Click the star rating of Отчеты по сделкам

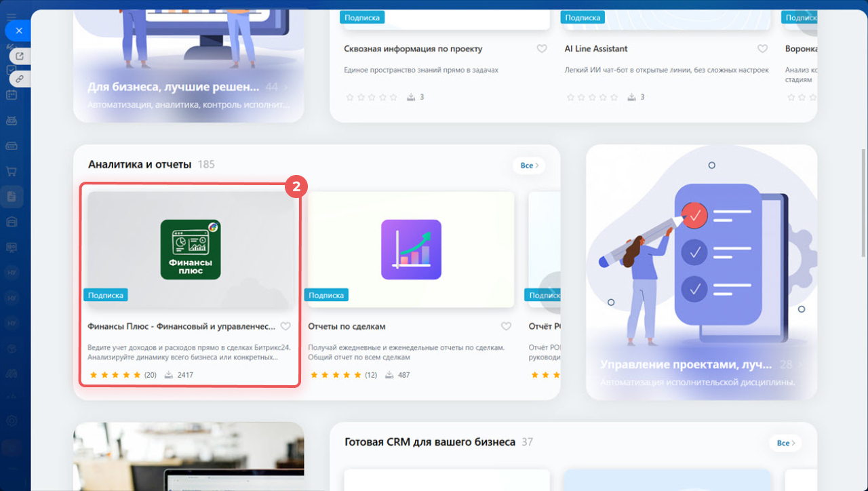coord(336,375)
